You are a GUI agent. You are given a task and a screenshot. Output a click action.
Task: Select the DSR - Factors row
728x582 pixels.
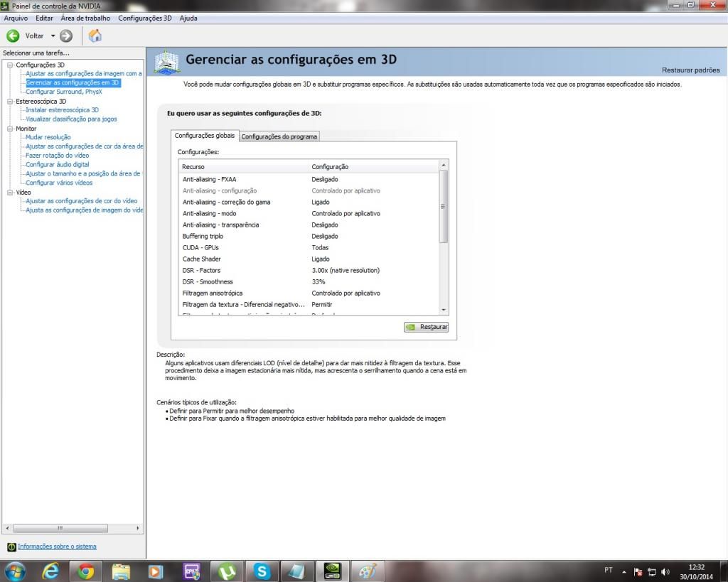pyautogui.click(x=309, y=270)
